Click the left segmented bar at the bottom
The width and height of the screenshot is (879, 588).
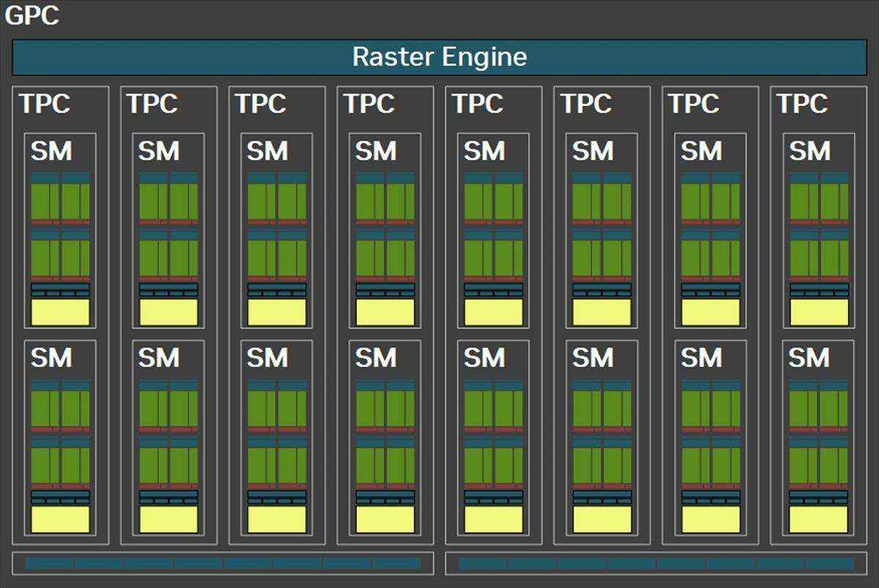(220, 564)
